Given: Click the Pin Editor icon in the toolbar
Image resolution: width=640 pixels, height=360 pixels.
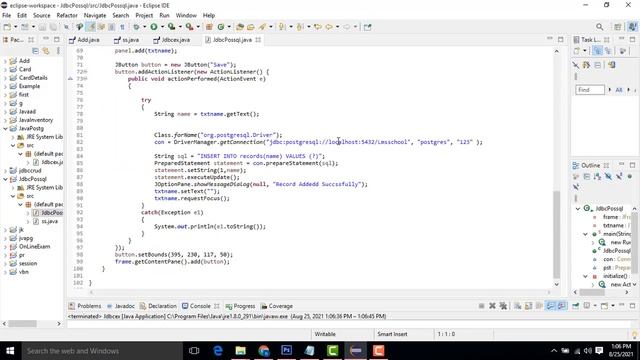Looking at the screenshot, I should coord(367,27).
